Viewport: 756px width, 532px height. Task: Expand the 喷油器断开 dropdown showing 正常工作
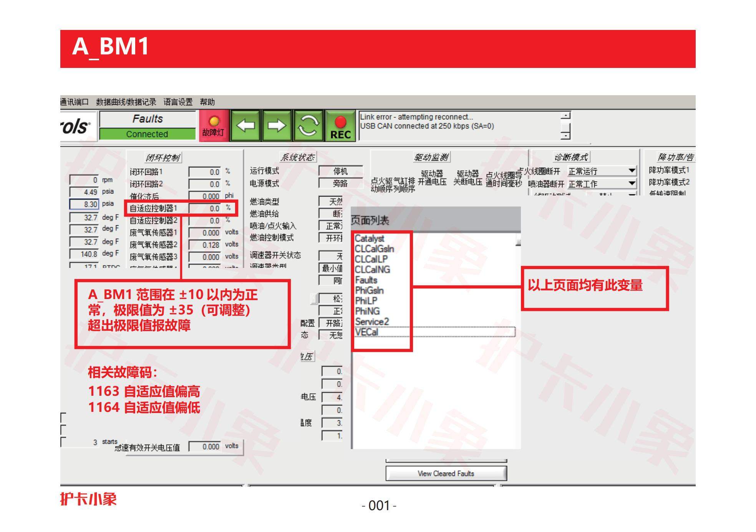pyautogui.click(x=632, y=183)
